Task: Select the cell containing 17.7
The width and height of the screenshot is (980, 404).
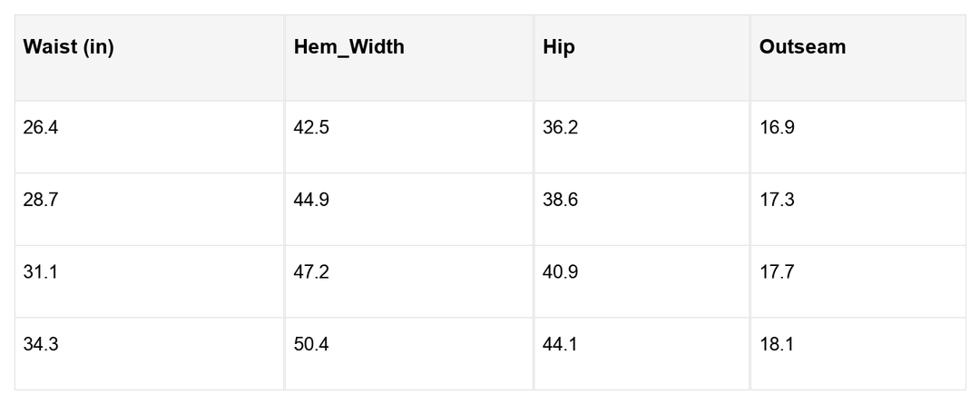Action: [777, 272]
